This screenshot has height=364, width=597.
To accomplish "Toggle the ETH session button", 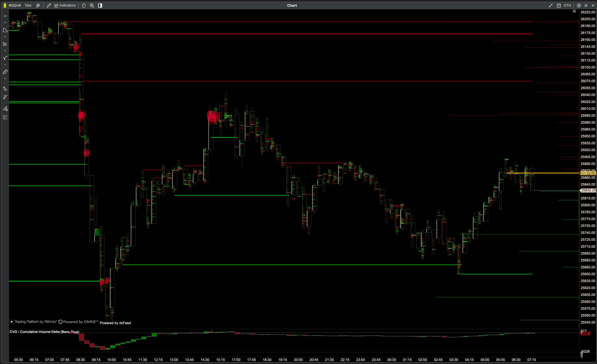I will click(x=567, y=5).
